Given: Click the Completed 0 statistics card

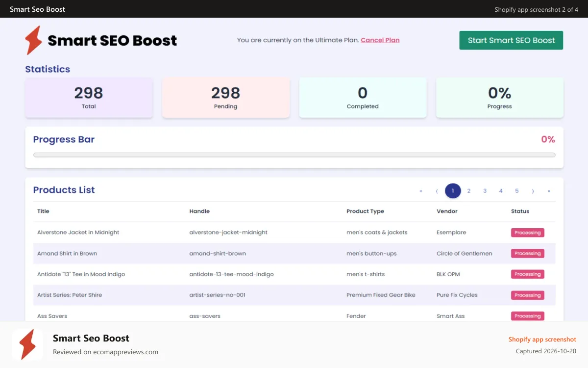Looking at the screenshot, I should pos(363,98).
